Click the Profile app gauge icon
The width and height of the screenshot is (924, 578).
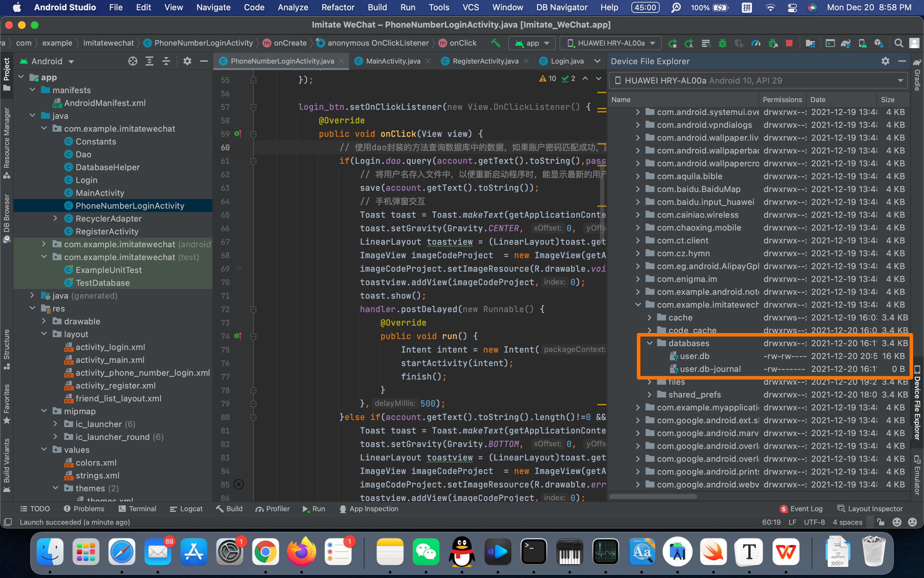[x=756, y=43]
